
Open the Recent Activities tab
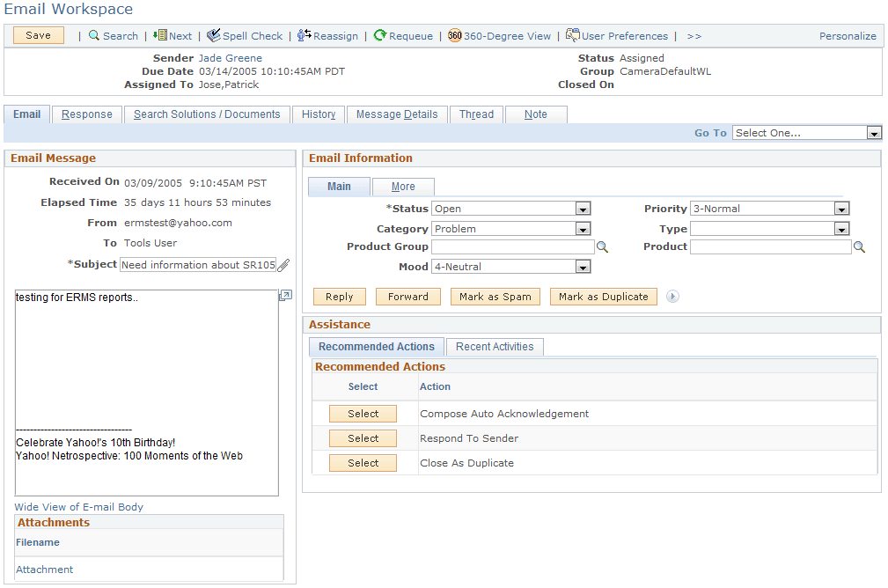pyautogui.click(x=495, y=347)
